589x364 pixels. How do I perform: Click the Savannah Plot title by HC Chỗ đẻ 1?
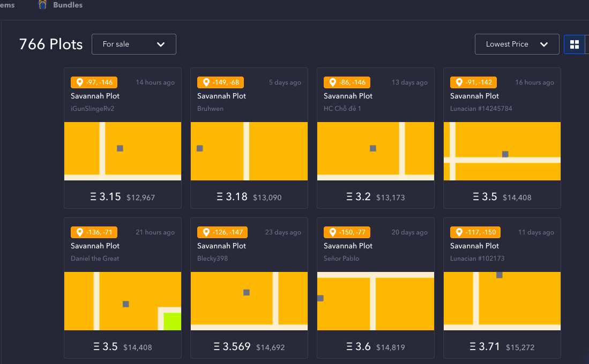348,96
